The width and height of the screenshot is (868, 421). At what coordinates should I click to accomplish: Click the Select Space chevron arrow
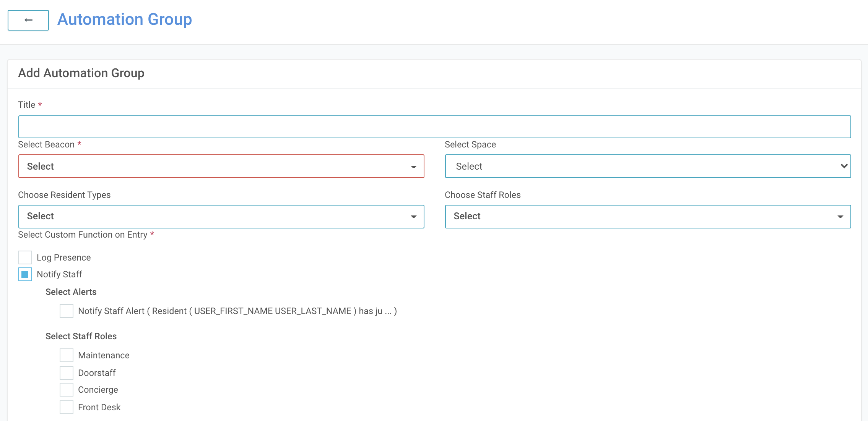coord(844,166)
